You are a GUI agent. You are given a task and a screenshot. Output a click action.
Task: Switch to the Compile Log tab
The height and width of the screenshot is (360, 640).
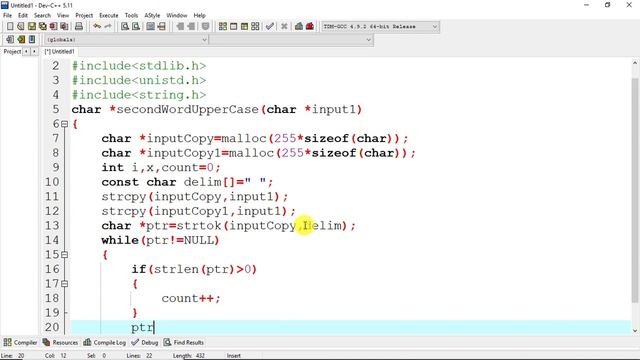[105, 342]
